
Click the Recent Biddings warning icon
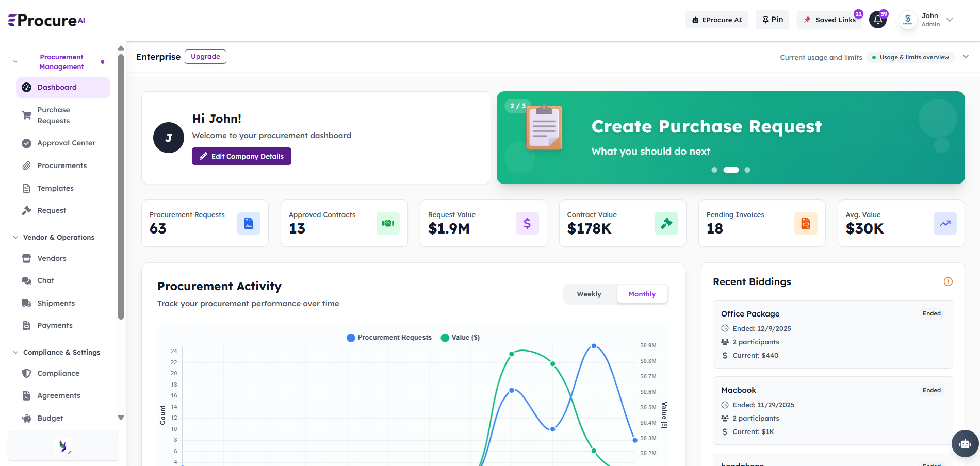pyautogui.click(x=948, y=282)
